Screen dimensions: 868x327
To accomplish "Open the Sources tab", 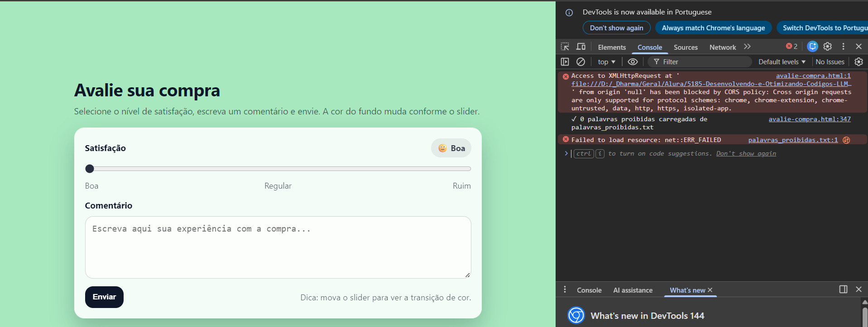I will pos(686,47).
